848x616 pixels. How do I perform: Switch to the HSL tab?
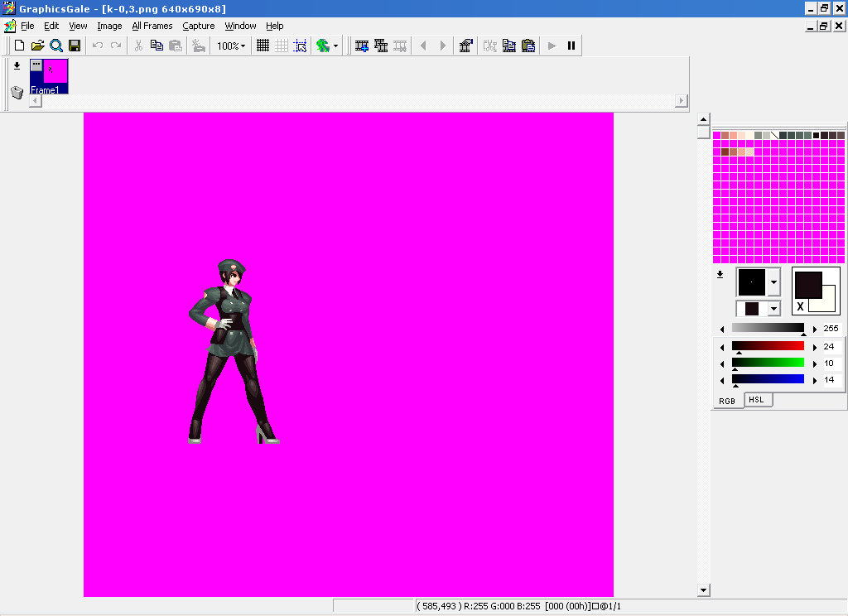pyautogui.click(x=756, y=400)
